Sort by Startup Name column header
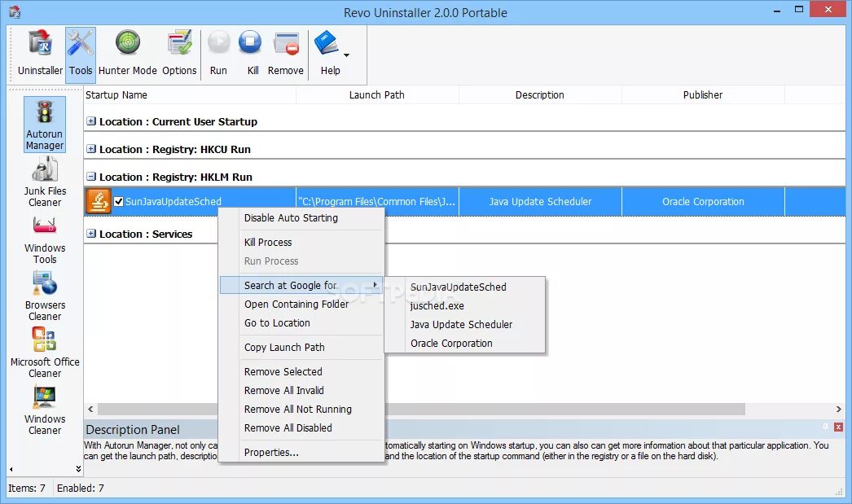852x504 pixels. pos(190,95)
